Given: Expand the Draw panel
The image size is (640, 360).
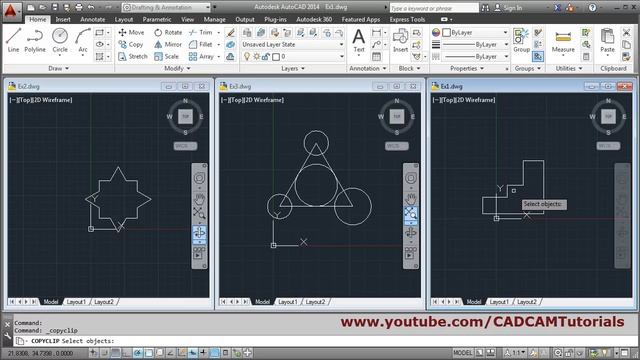Looking at the screenshot, I should 58,69.
